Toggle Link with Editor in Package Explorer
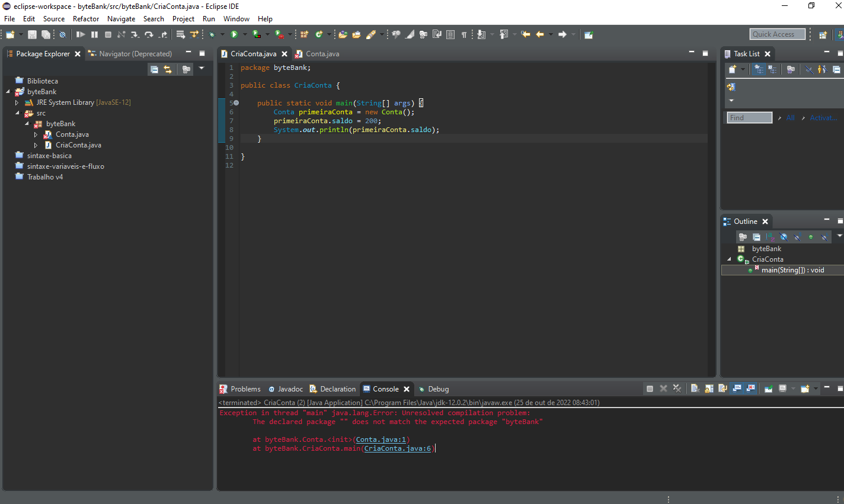The image size is (844, 504). tap(168, 69)
